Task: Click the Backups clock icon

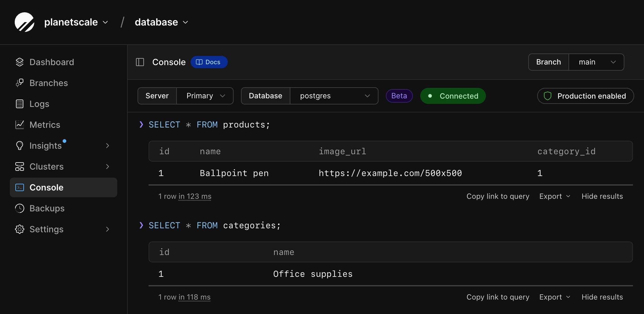Action: point(20,208)
